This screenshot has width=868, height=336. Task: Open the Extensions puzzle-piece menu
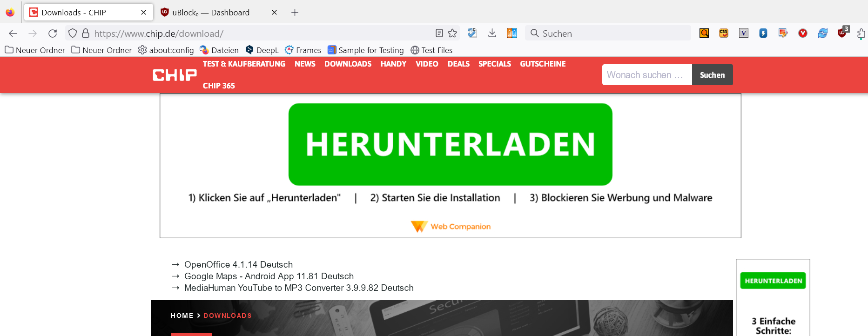pos(861,33)
